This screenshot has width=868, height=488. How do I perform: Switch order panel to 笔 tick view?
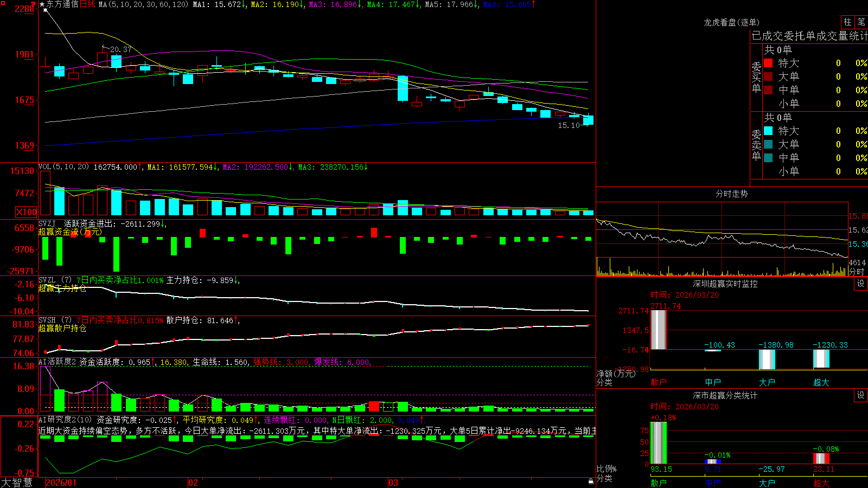(x=861, y=22)
